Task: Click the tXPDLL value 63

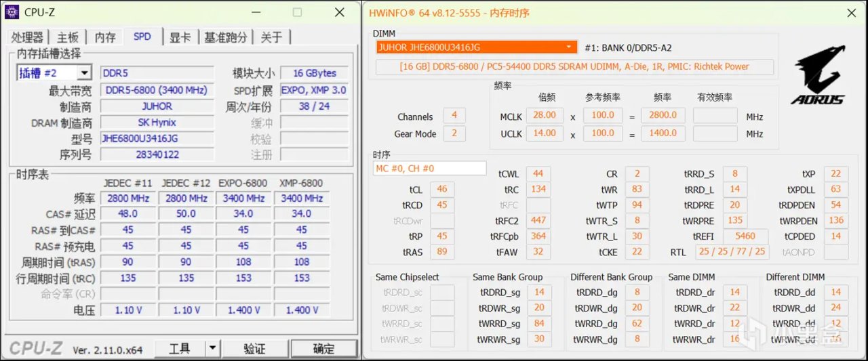Action: click(835, 190)
